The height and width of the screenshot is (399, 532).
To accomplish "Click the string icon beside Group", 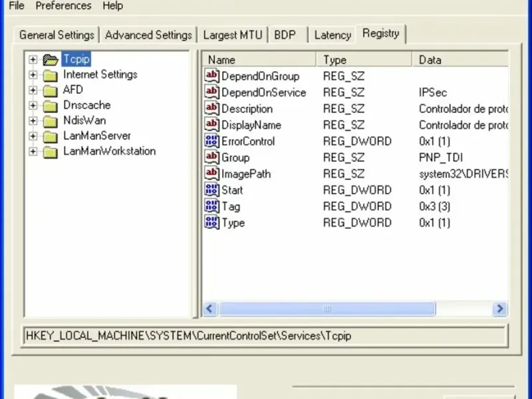I will pyautogui.click(x=211, y=157).
